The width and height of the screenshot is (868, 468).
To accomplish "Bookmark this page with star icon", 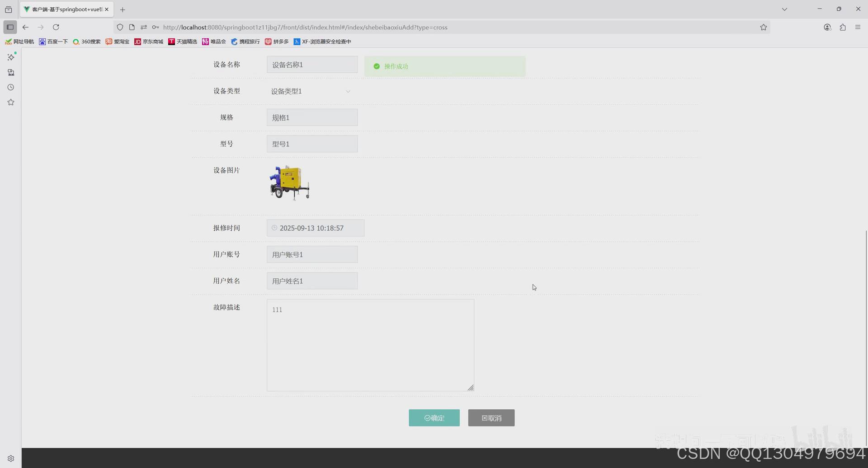I will coord(764,27).
